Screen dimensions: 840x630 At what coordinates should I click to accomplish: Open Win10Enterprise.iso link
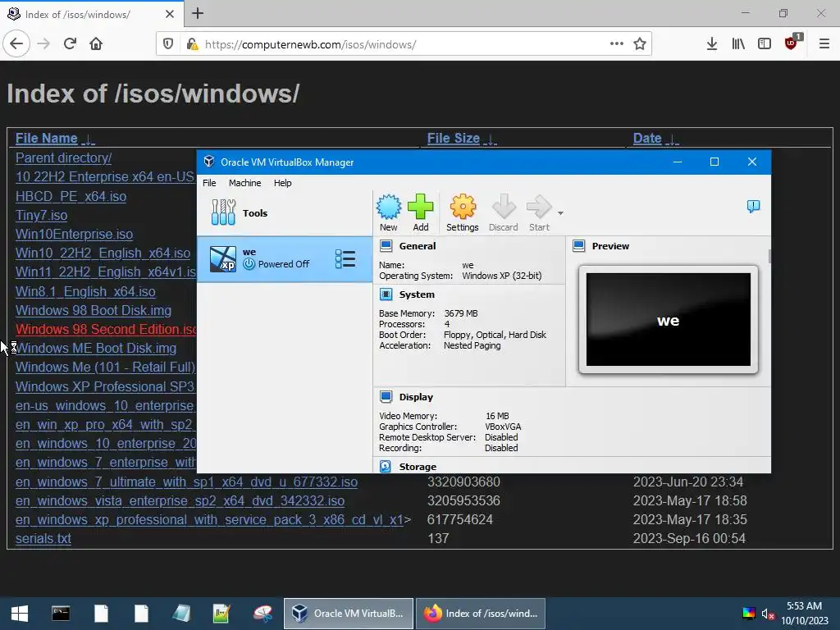(74, 234)
